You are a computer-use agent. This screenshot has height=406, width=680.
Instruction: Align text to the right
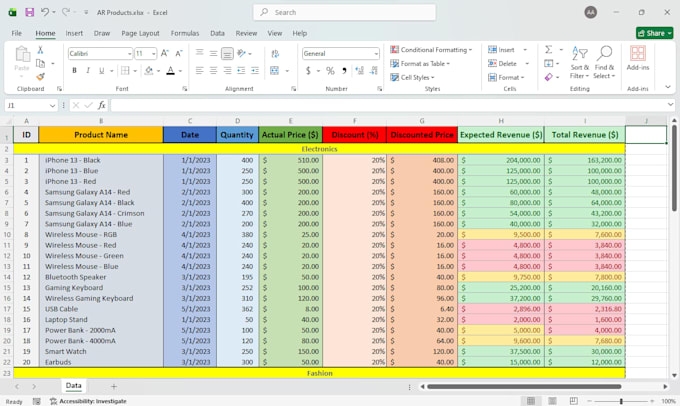point(227,70)
